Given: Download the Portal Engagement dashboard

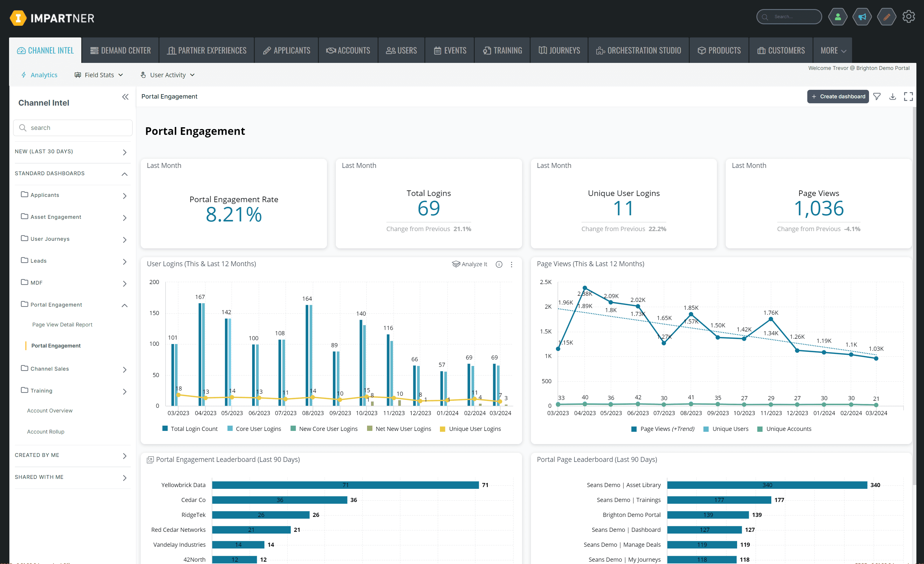Looking at the screenshot, I should coord(892,96).
